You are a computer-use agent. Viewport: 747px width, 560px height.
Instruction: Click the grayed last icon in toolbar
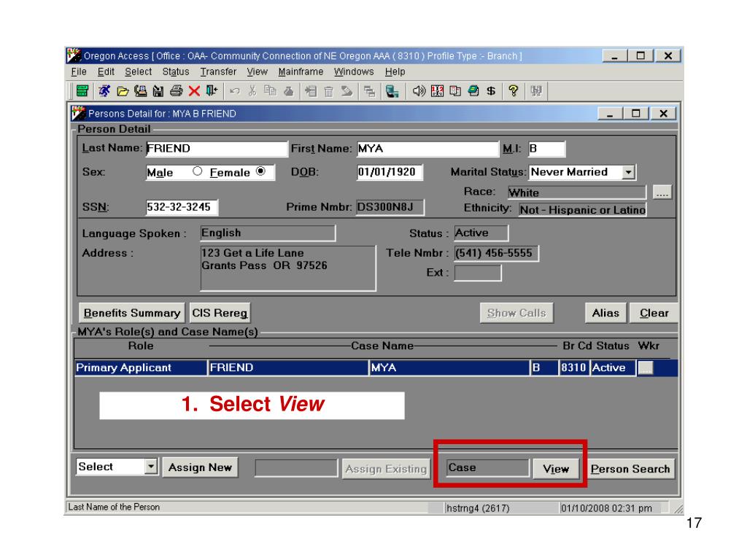(536, 90)
